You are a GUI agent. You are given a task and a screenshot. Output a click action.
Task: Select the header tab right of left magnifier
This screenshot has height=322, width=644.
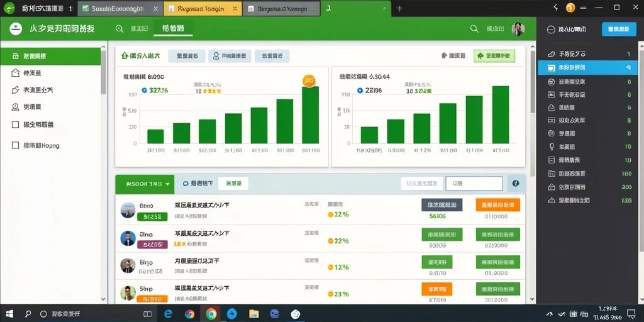[139, 28]
